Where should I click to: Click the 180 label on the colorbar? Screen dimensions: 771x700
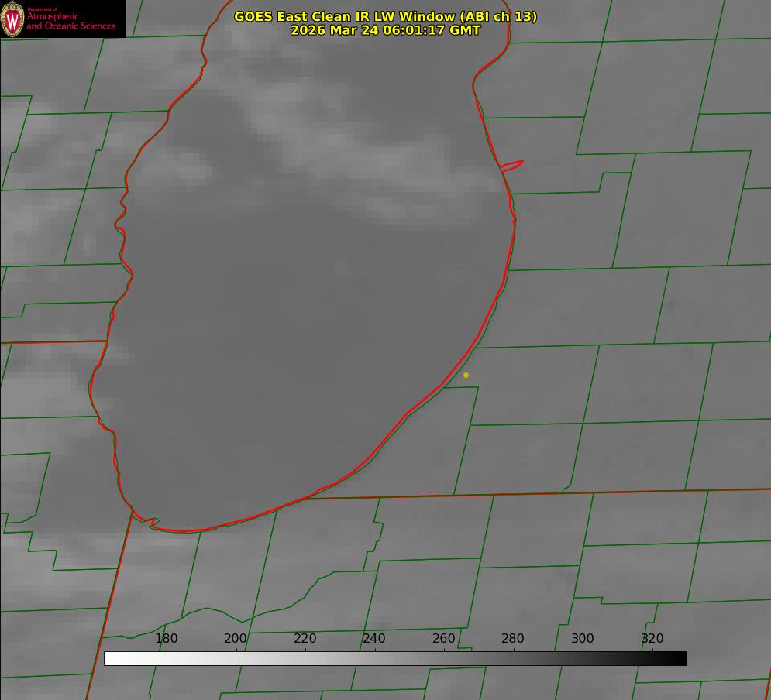pyautogui.click(x=167, y=638)
